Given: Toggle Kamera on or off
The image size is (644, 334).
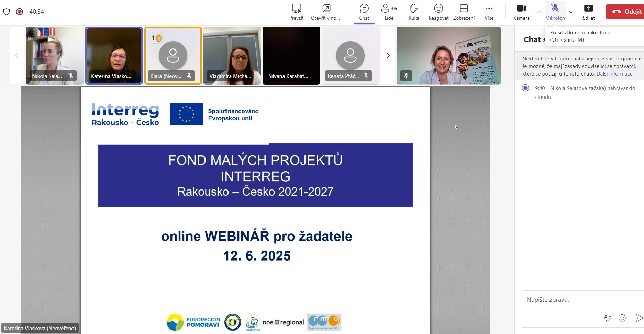Looking at the screenshot, I should [x=521, y=12].
